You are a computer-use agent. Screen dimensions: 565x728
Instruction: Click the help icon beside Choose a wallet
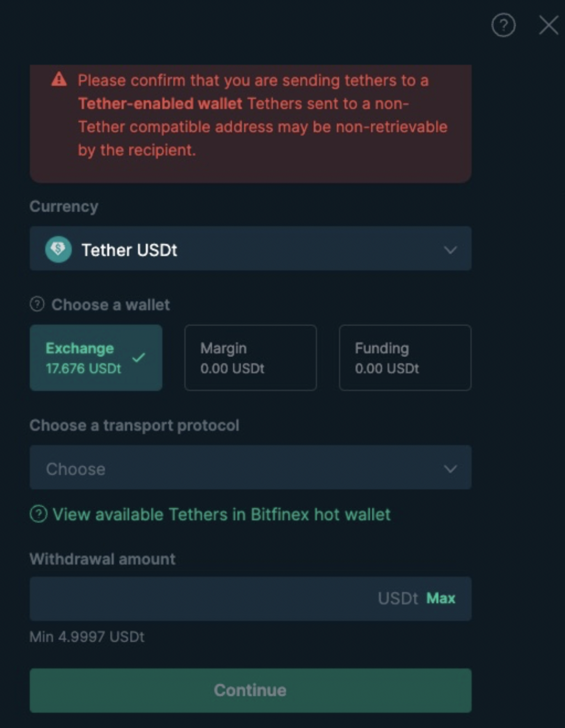37,304
